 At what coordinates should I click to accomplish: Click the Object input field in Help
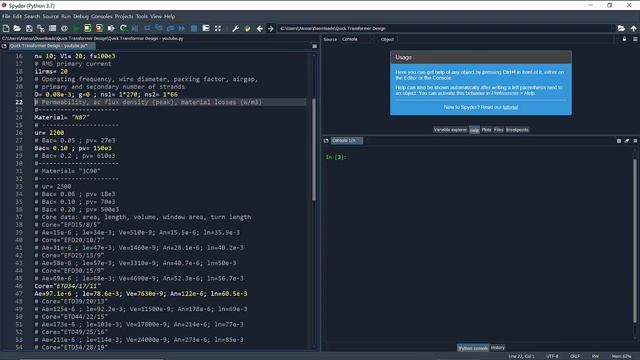[x=505, y=39]
